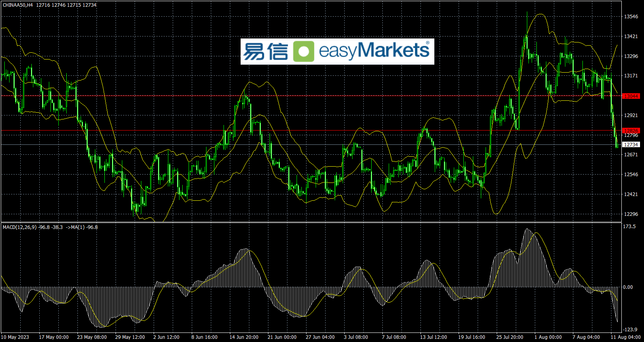The width and height of the screenshot is (644, 342).
Task: Click the -123.9 MACD scale value
Action: pos(631,330)
